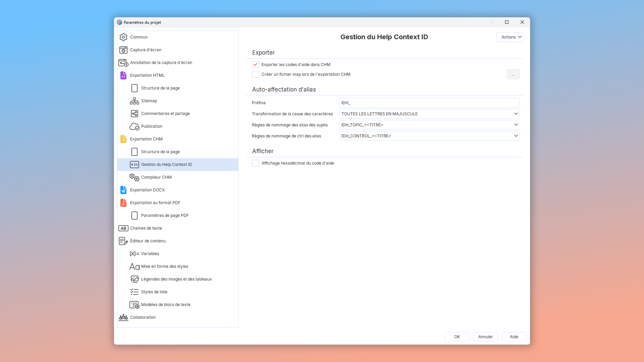Image resolution: width=644 pixels, height=362 pixels.
Task: Click the Exportation au format PDF icon
Action: 123,203
